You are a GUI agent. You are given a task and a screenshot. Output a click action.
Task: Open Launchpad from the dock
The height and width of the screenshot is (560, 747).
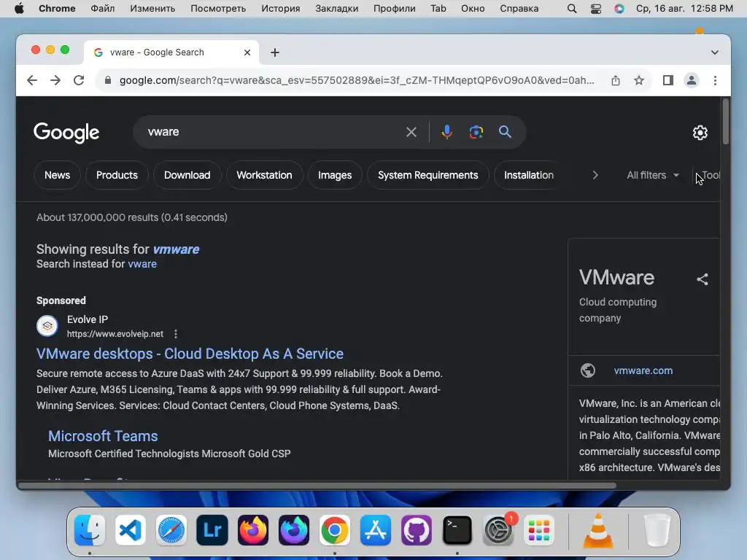[539, 530]
